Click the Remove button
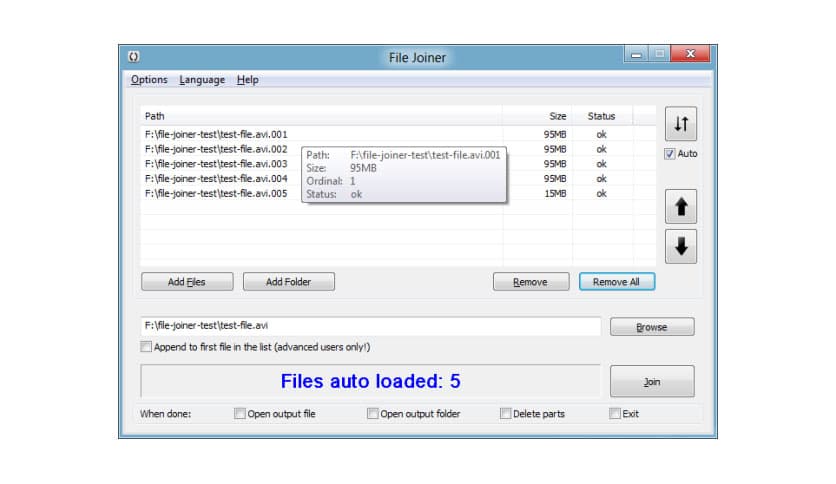Viewport: 836px width, 484px height. coord(531,281)
